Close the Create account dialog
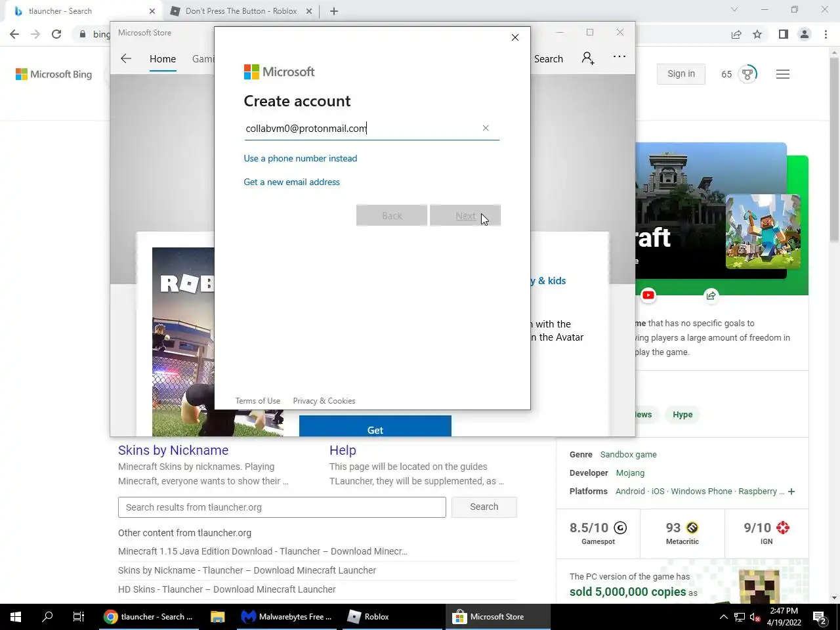The height and width of the screenshot is (630, 840). (x=515, y=37)
